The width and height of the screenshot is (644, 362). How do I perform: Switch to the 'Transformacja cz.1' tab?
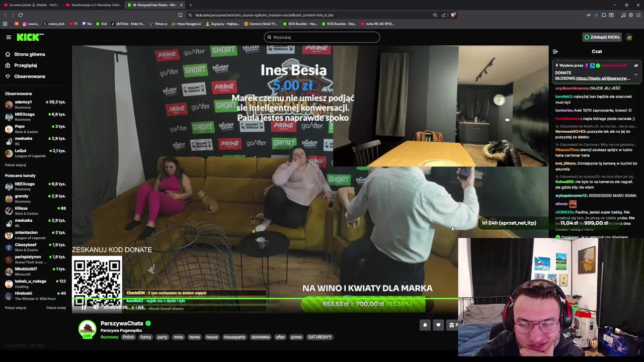pyautogui.click(x=94, y=5)
